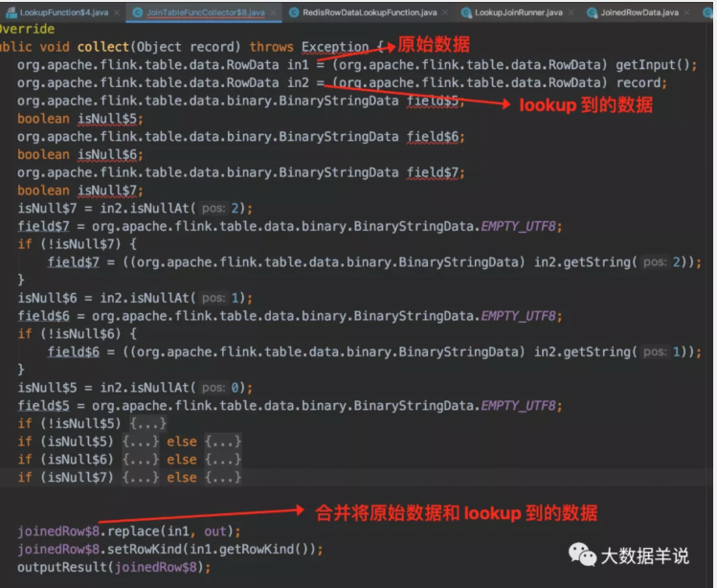Expand the folded if (!isNull$5) block
Screen dimensions: 717x588
[x=148, y=423]
